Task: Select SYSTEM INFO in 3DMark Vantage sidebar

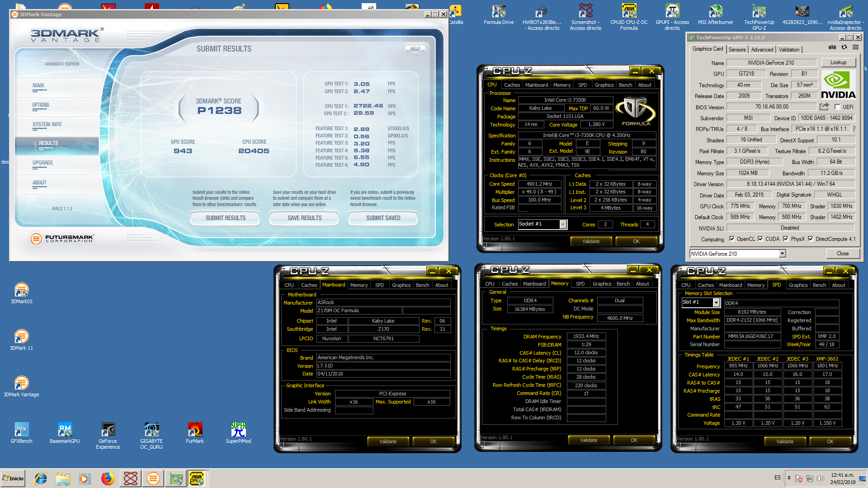Action: [47, 124]
